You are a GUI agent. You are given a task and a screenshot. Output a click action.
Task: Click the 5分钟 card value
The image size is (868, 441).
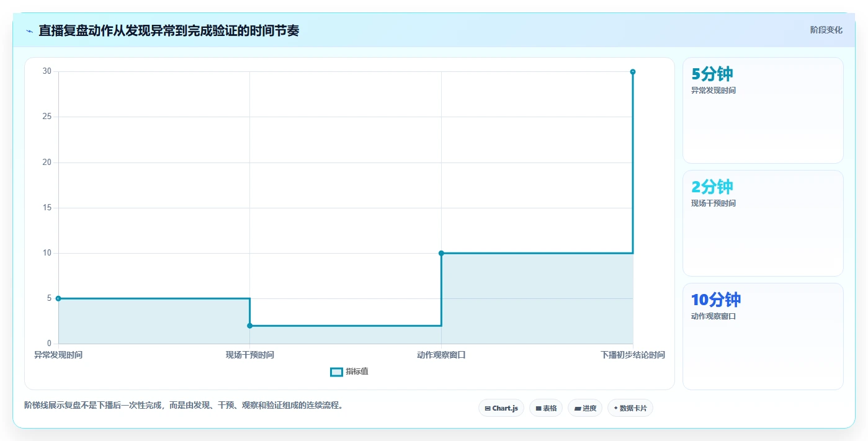712,74
